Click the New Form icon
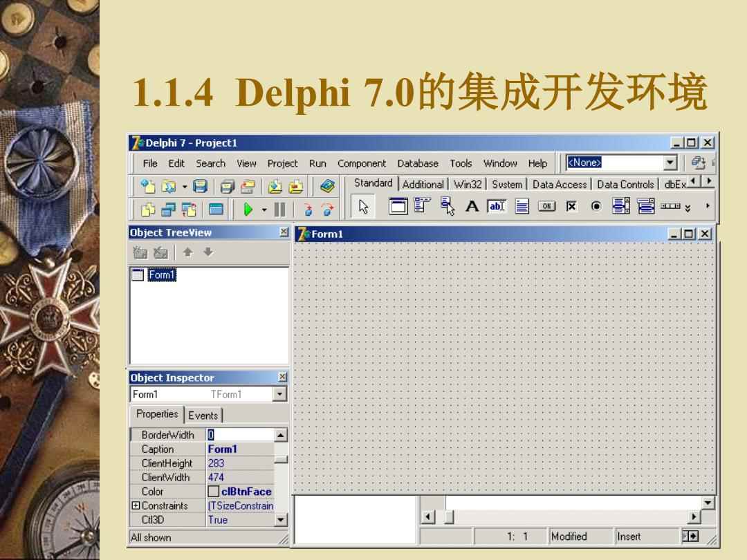Viewport: 747px width, 560px height. (216, 209)
